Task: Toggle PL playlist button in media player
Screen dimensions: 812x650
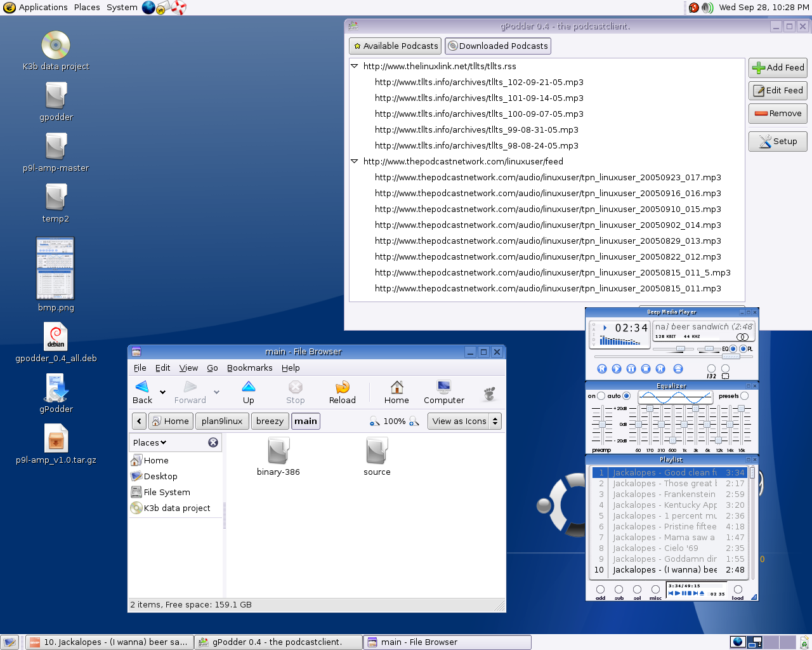Action: [x=743, y=348]
